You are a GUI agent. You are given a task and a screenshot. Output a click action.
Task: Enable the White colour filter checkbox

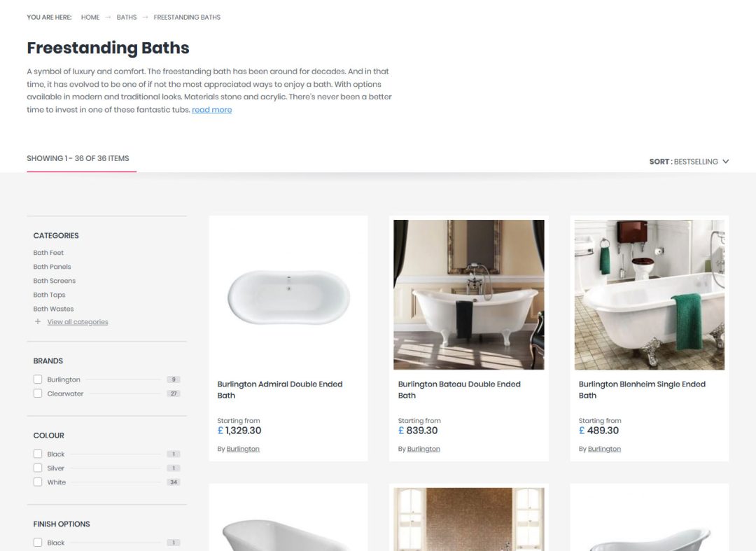pyautogui.click(x=38, y=482)
